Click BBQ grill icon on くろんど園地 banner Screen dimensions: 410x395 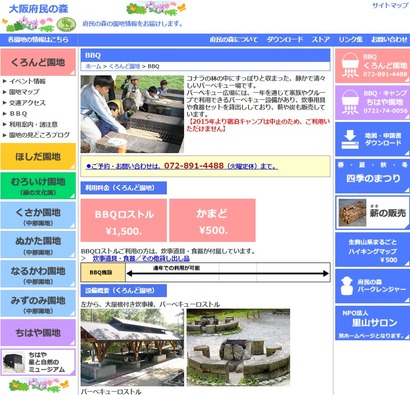click(x=350, y=66)
